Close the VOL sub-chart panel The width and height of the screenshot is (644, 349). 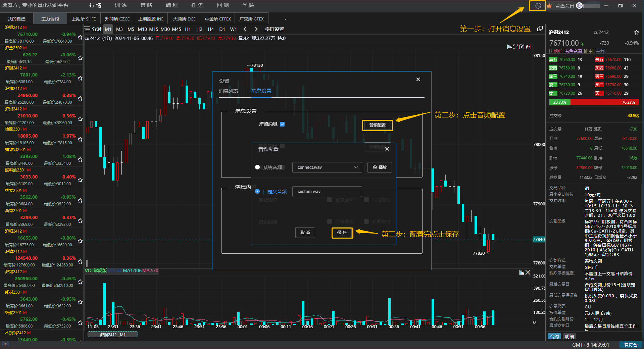pos(528,272)
